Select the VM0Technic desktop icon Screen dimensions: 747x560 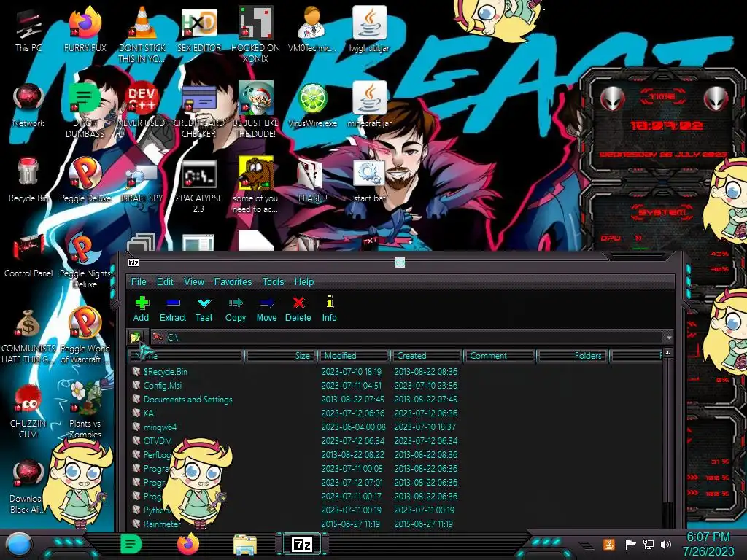pyautogui.click(x=312, y=29)
